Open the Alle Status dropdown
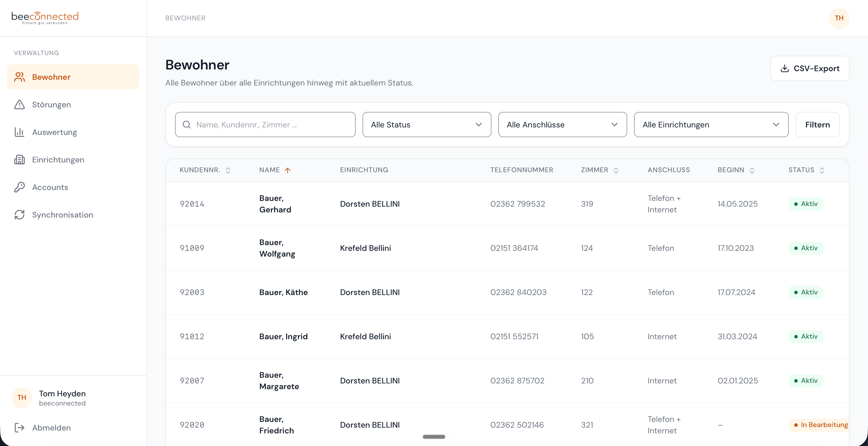The width and height of the screenshot is (868, 446). point(427,125)
